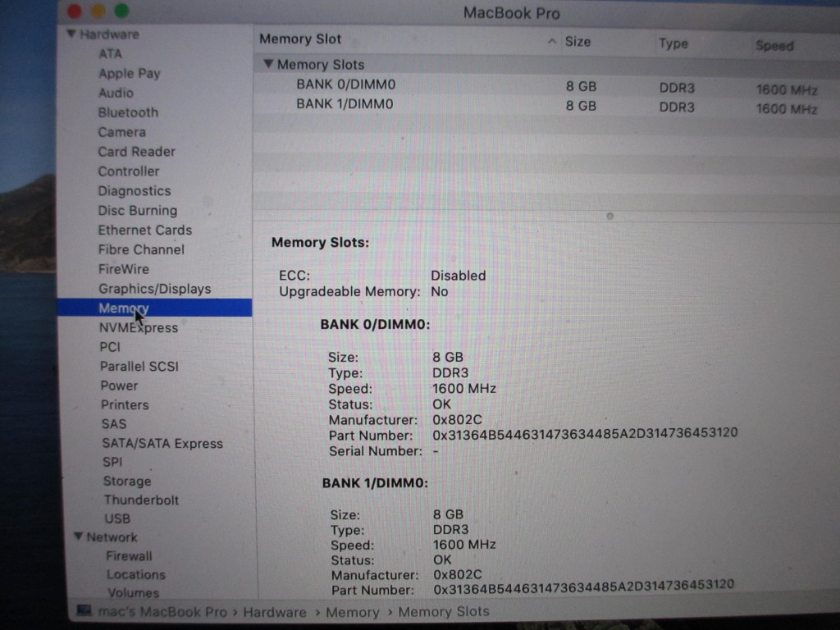Collapse the Memory Slots disclosure triangle
Viewport: 840px width, 630px height.
point(269,64)
